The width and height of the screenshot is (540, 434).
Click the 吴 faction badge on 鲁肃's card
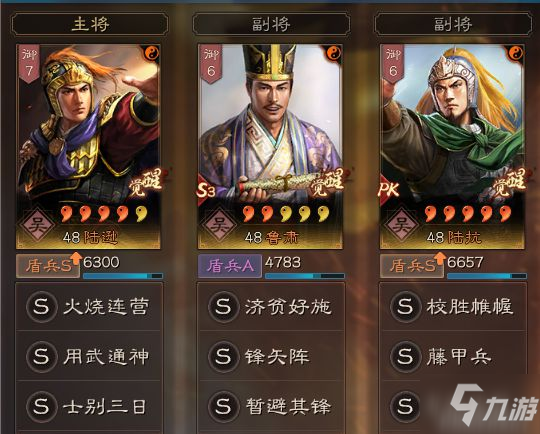click(219, 225)
